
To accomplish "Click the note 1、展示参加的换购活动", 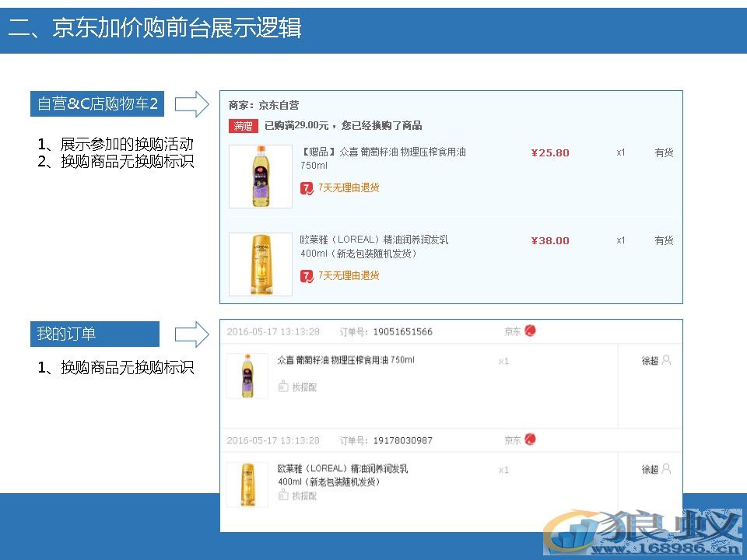I will [x=116, y=144].
